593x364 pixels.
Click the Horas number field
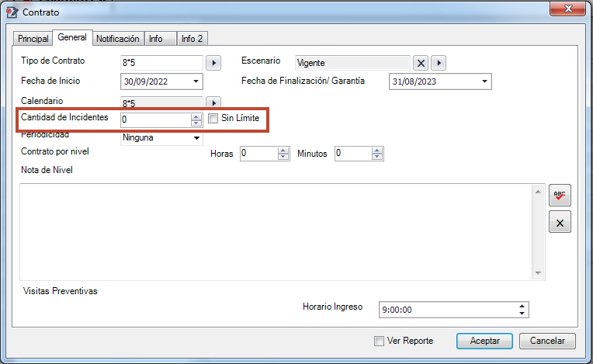coord(259,154)
